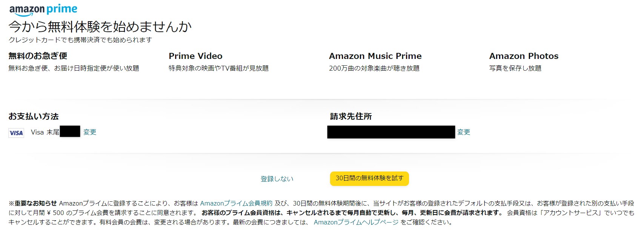Click the Amazon Prime logo
Image resolution: width=644 pixels, height=235 pixels.
click(x=43, y=10)
